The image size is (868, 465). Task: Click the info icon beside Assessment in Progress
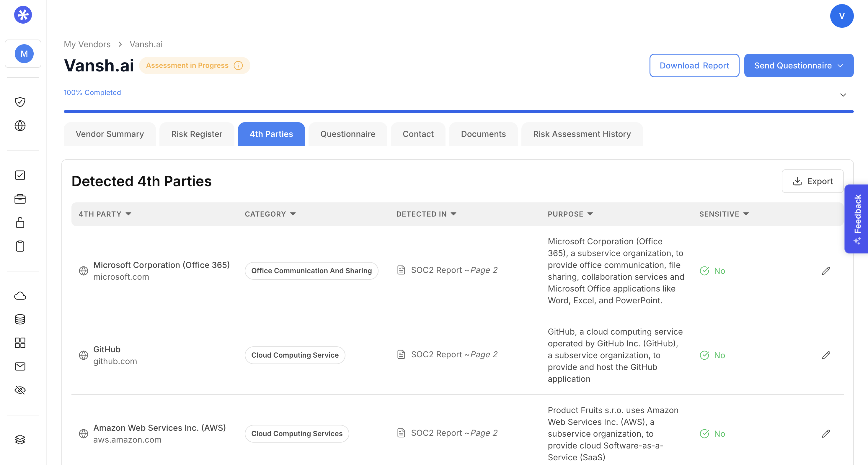(x=238, y=65)
